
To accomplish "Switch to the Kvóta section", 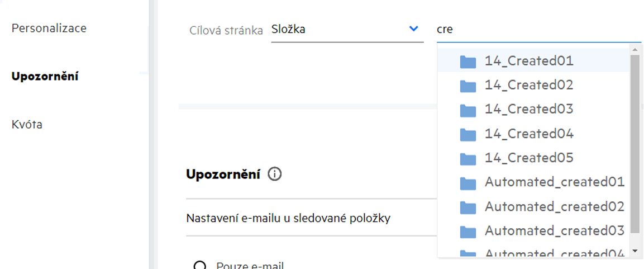I will click(27, 124).
